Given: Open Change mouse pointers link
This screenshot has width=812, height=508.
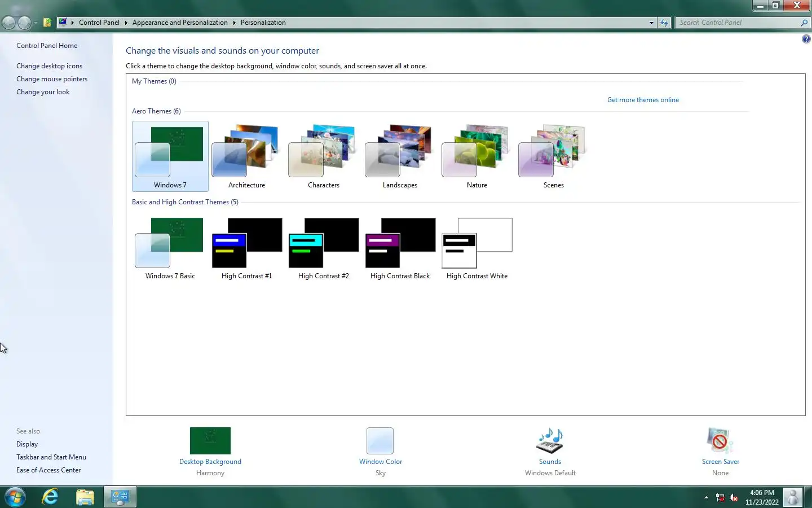Looking at the screenshot, I should click(52, 79).
